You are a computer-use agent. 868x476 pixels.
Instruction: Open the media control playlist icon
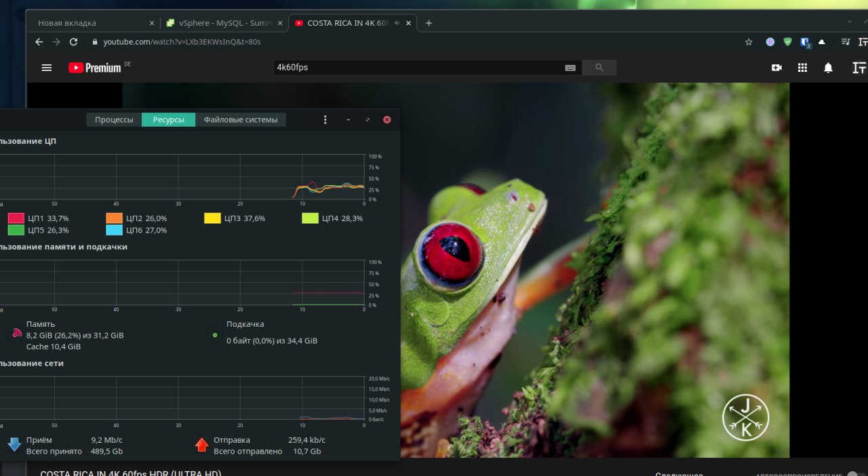click(845, 42)
